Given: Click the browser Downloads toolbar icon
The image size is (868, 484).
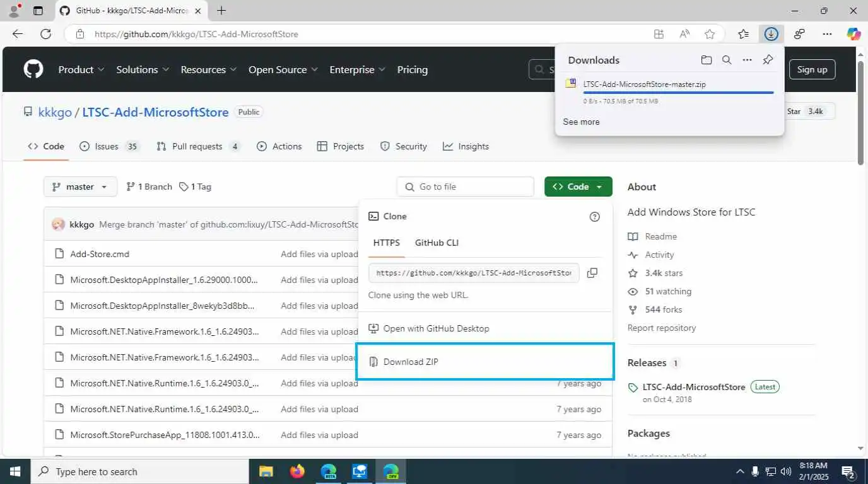Looking at the screenshot, I should point(771,34).
